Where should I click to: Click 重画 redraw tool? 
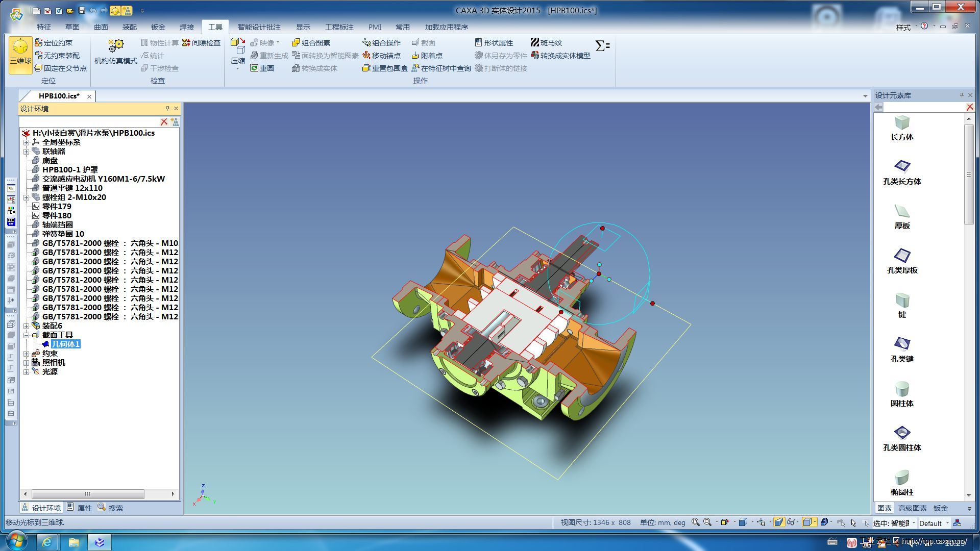[262, 68]
